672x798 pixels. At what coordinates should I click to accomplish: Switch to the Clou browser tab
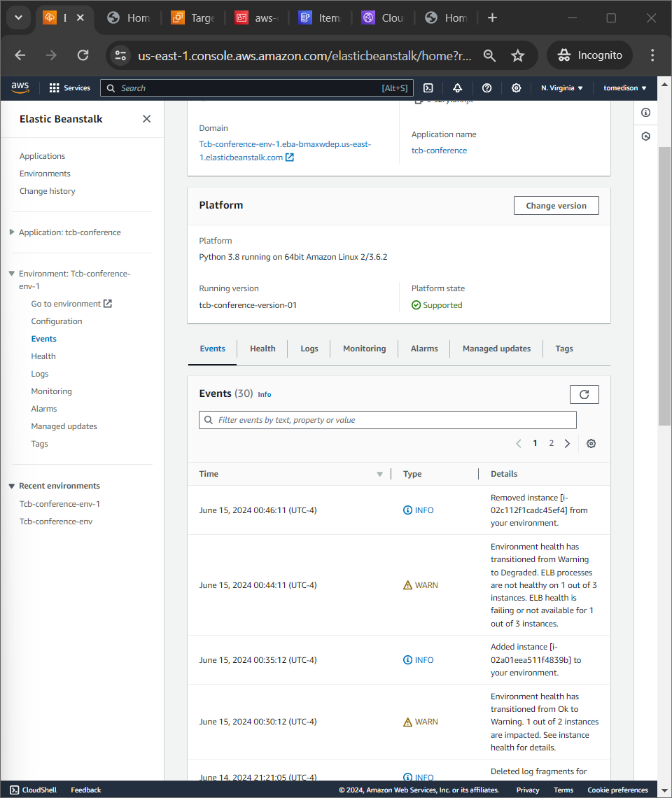pyautogui.click(x=384, y=17)
